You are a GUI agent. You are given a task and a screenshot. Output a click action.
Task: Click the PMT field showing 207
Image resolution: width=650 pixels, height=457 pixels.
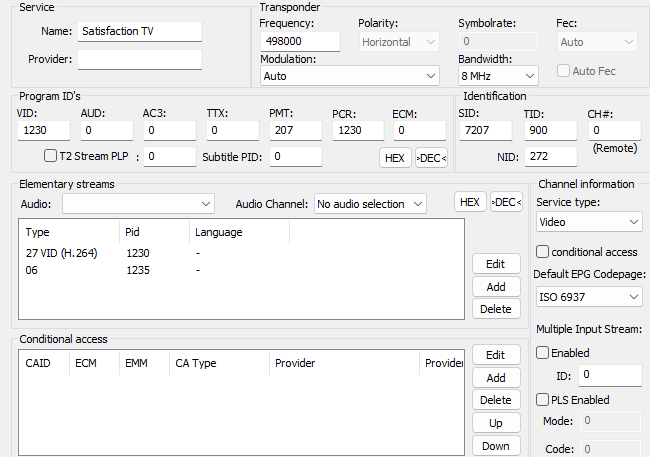click(x=296, y=131)
